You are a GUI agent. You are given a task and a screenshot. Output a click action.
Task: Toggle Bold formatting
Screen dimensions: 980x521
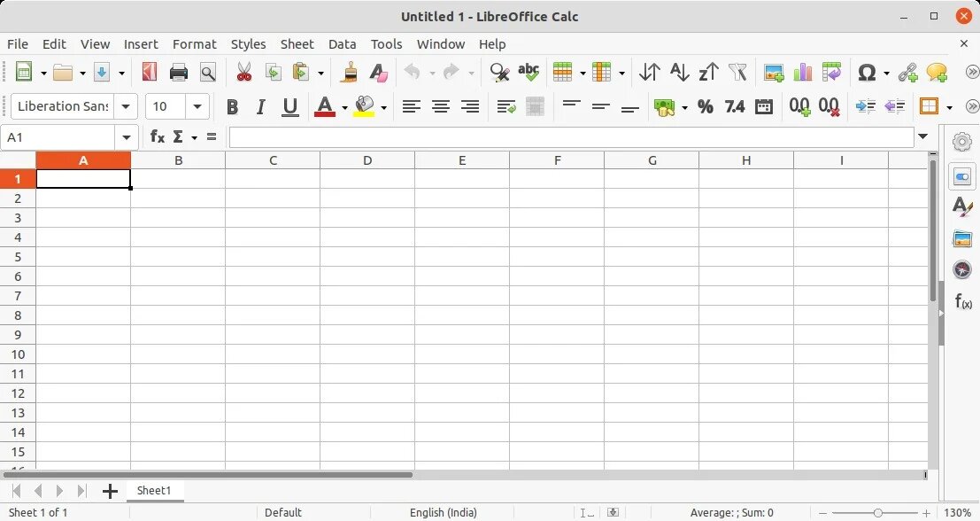coord(232,107)
